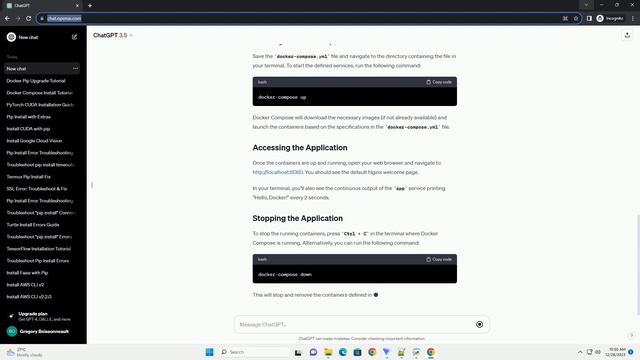The height and width of the screenshot is (360, 640).
Task: Click the New chat button in sidebar
Action: (x=42, y=37)
